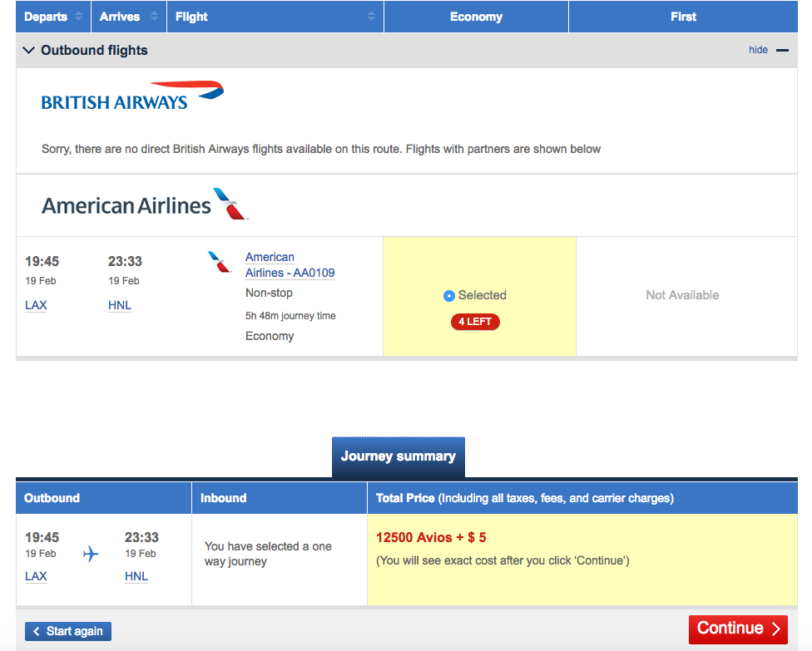The height and width of the screenshot is (651, 812).
Task: Open HNL link in Journey summary
Action: (x=136, y=576)
